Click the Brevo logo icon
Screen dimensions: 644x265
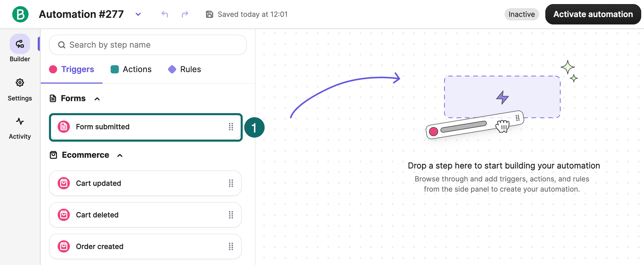pos(20,14)
